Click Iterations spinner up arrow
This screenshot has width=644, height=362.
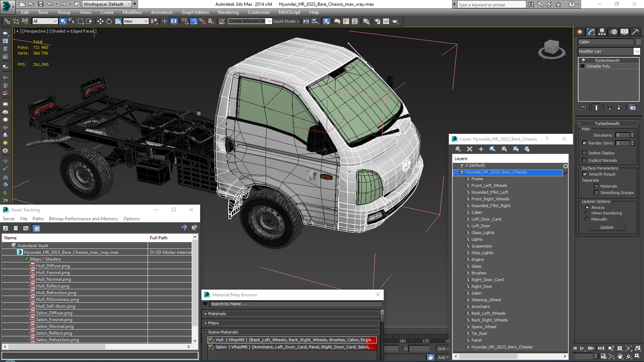632,134
